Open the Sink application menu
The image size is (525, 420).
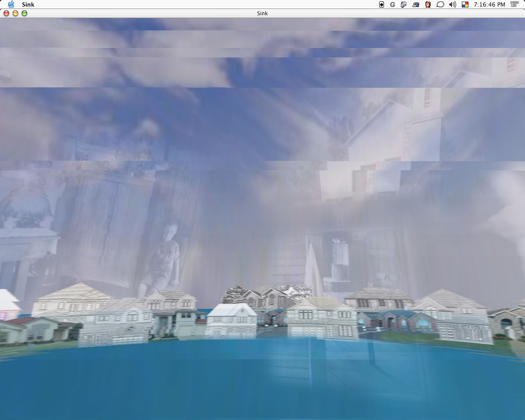click(x=28, y=5)
